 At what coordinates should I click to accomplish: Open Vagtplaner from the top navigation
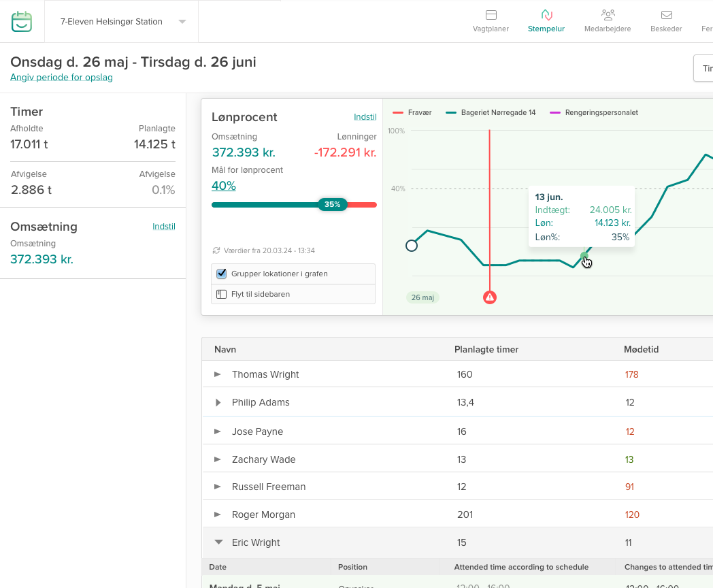[491, 15]
